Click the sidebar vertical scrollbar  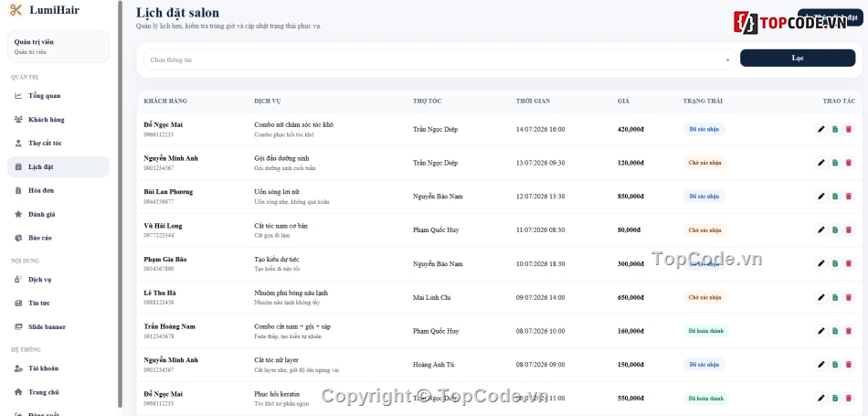tap(120, 204)
